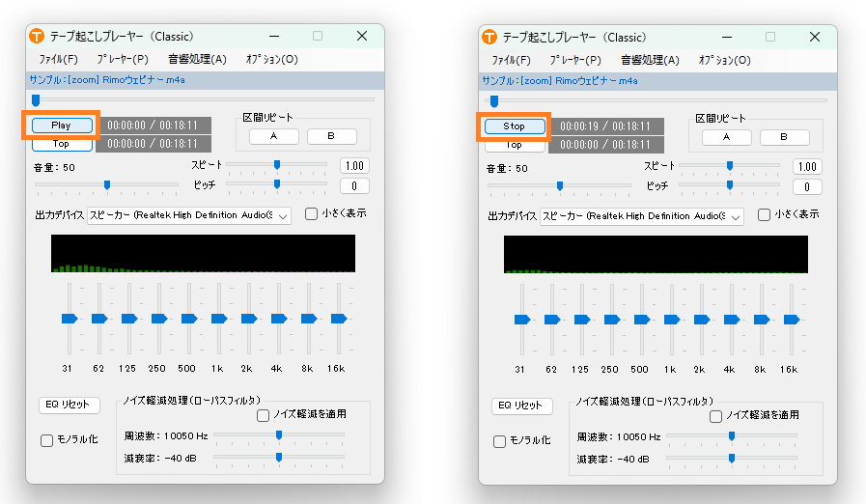Enable 小さく表示 checkbox in the left window
Image resolution: width=866 pixels, height=504 pixels.
(312, 214)
